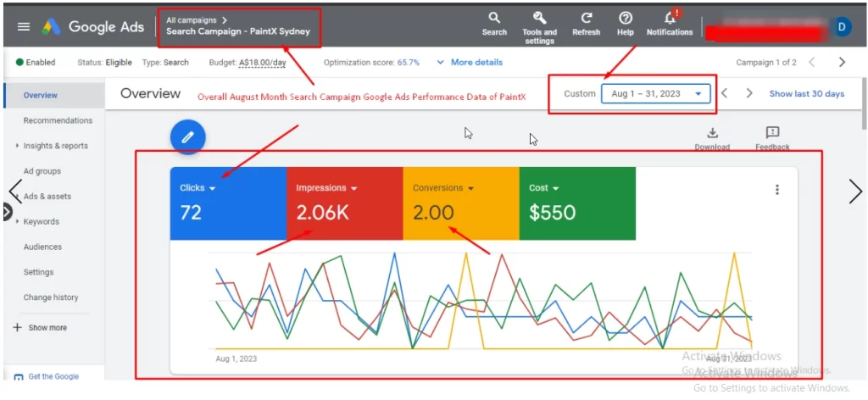868x400 pixels.
Task: Open Settings in sidebar
Action: pyautogui.click(x=38, y=272)
